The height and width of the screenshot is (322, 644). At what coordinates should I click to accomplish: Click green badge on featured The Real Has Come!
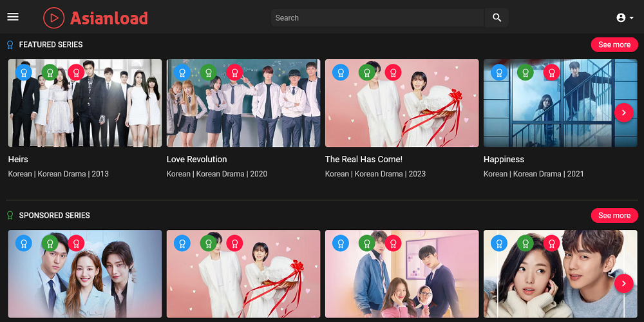click(367, 72)
